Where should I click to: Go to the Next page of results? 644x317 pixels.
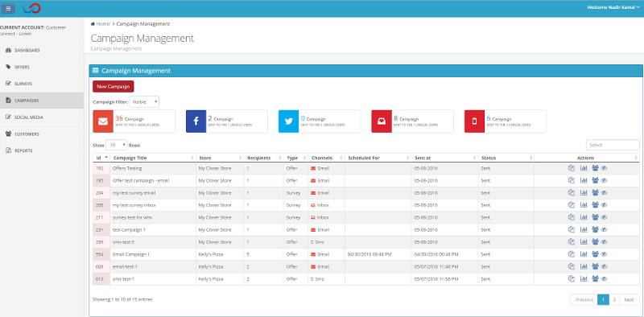click(629, 300)
